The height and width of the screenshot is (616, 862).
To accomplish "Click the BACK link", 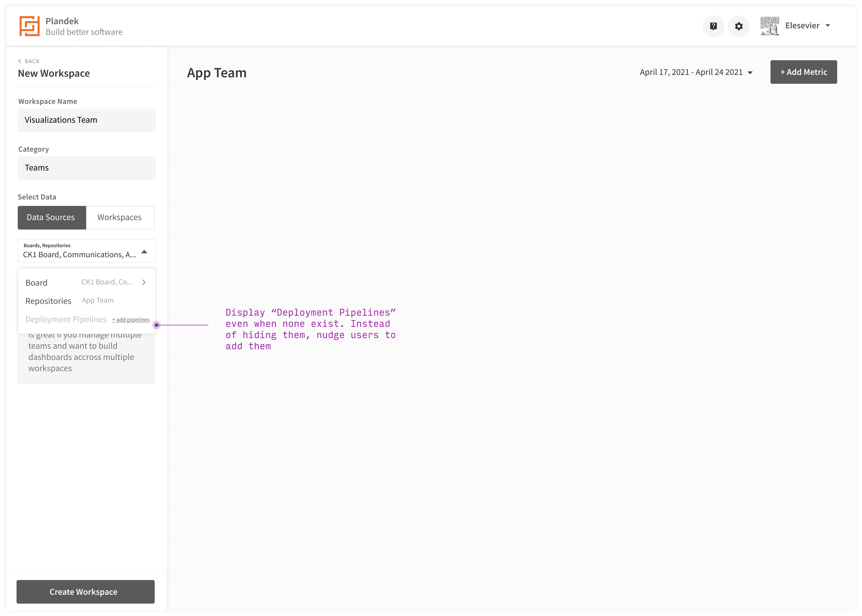I will (32, 61).
